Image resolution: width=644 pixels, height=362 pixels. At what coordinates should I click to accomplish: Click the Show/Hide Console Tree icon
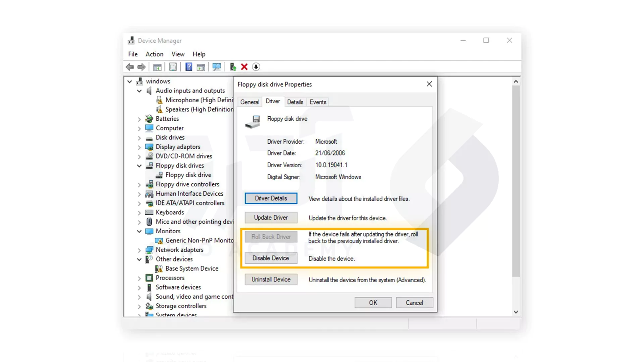(x=157, y=67)
